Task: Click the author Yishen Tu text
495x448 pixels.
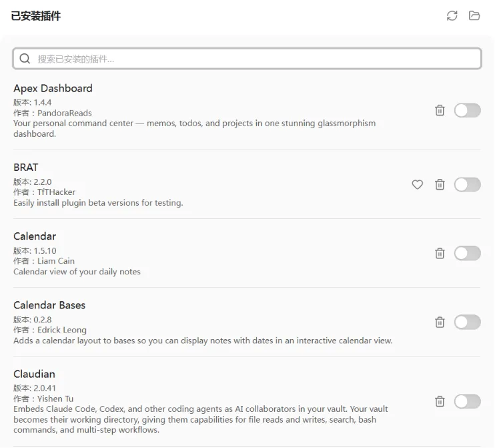Action: 43,399
